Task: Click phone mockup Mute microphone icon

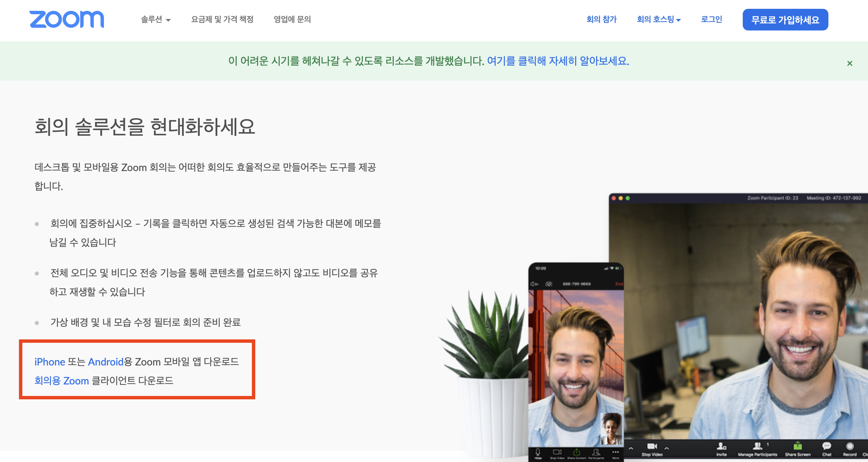Action: (x=538, y=452)
